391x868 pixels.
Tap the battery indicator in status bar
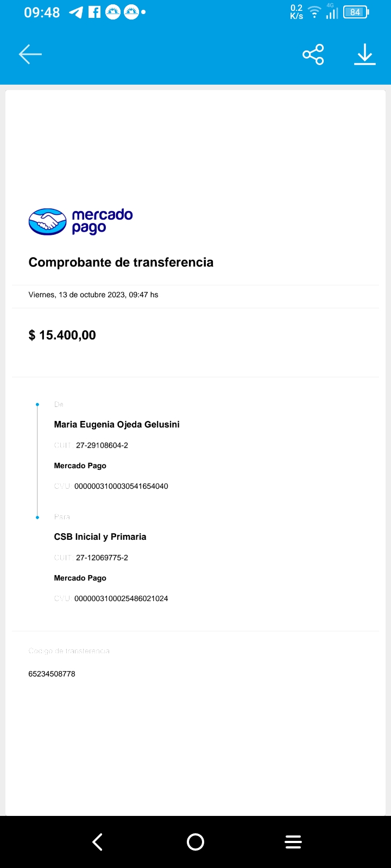(x=356, y=12)
